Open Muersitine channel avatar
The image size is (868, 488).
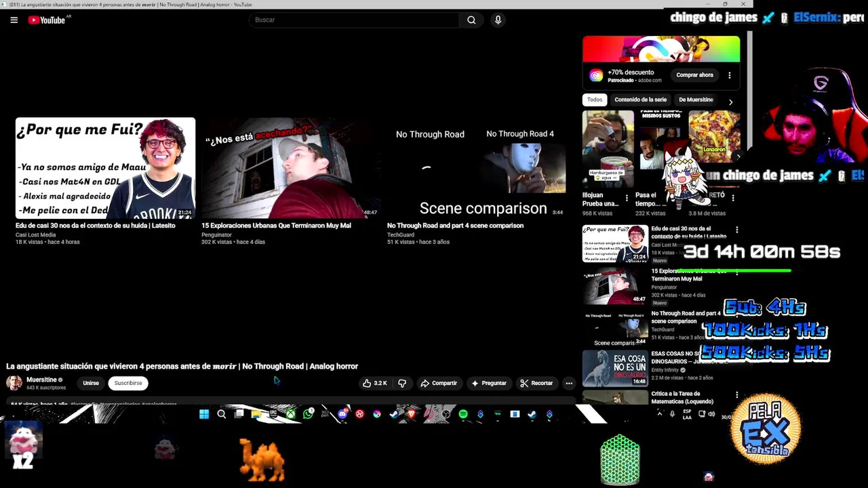[x=14, y=383]
